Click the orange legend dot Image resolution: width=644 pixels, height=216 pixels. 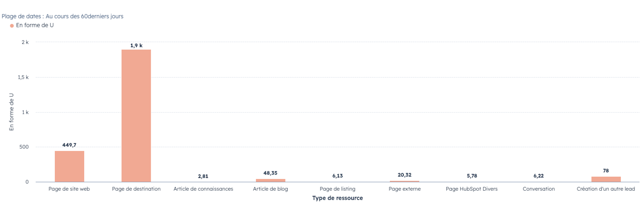[12, 26]
